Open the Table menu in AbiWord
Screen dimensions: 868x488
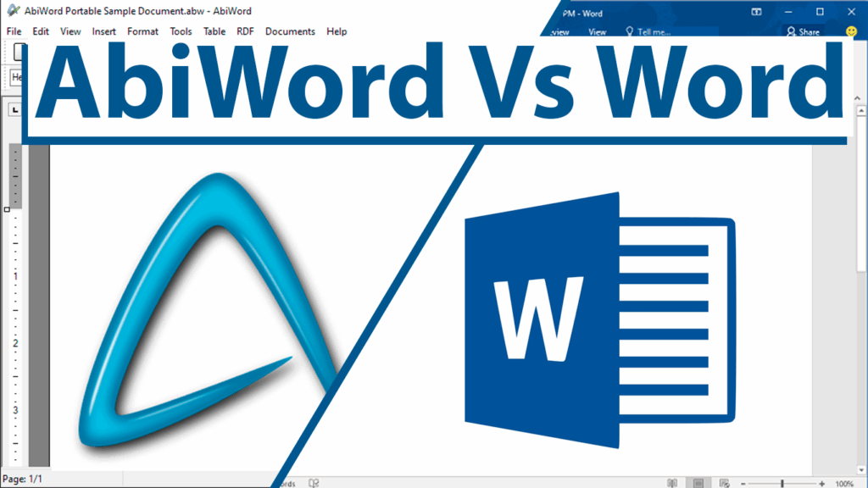click(x=214, y=31)
